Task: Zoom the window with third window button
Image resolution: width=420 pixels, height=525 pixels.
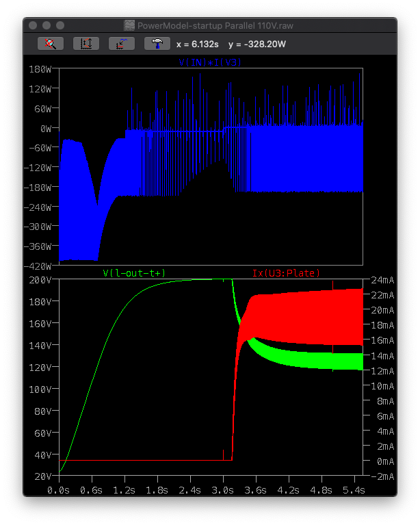Action: coord(60,25)
